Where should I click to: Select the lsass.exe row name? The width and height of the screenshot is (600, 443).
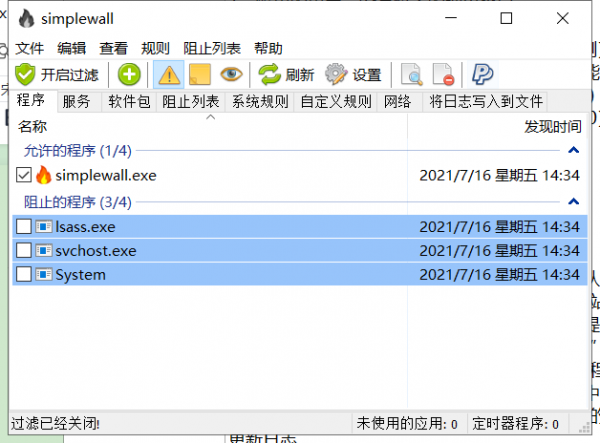click(85, 227)
